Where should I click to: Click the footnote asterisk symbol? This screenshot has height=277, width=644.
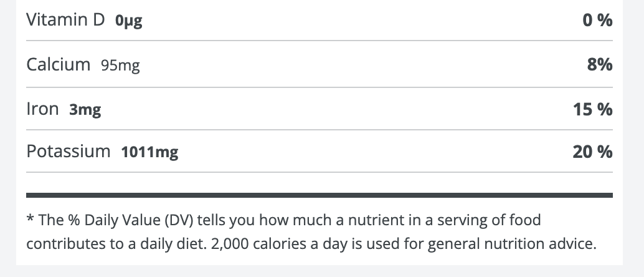(30, 218)
